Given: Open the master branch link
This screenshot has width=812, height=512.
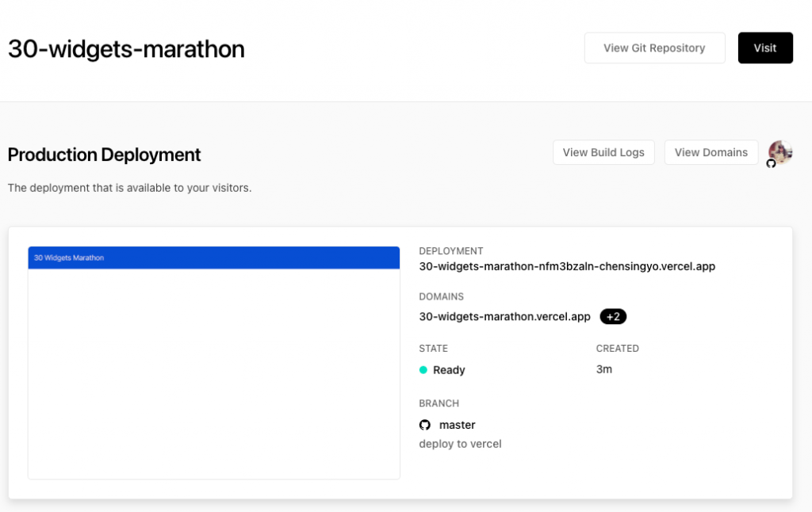Looking at the screenshot, I should click(x=458, y=425).
